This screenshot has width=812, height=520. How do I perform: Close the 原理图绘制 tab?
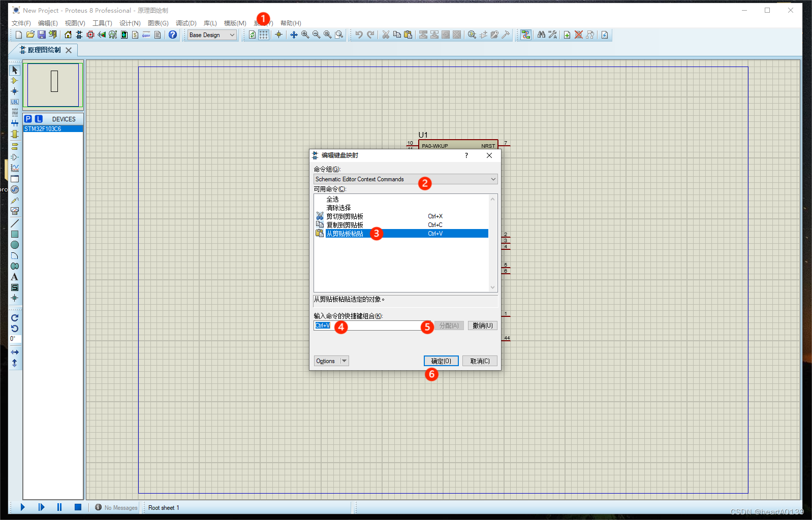[69, 50]
